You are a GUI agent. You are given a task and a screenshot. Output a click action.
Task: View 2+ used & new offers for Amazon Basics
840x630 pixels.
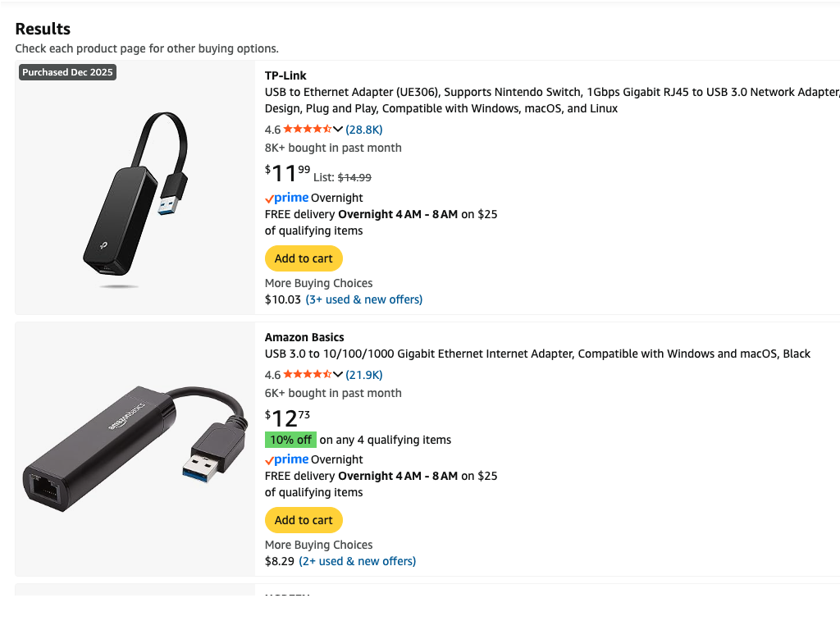click(358, 561)
